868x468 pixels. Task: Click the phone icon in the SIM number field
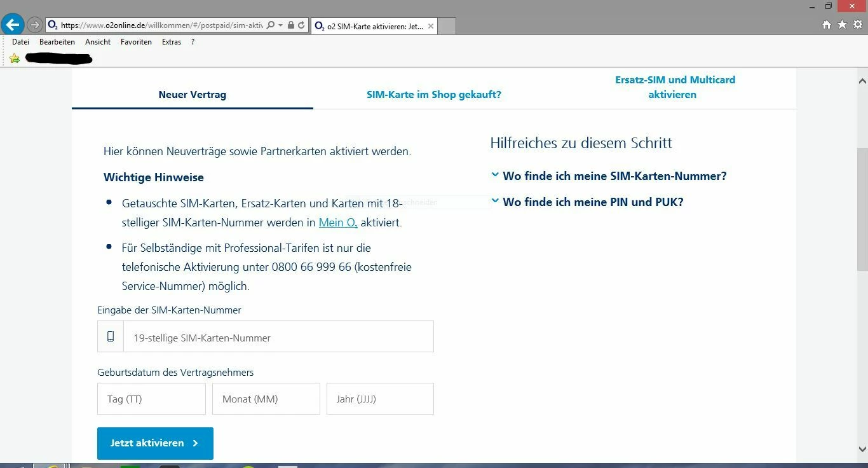point(111,336)
